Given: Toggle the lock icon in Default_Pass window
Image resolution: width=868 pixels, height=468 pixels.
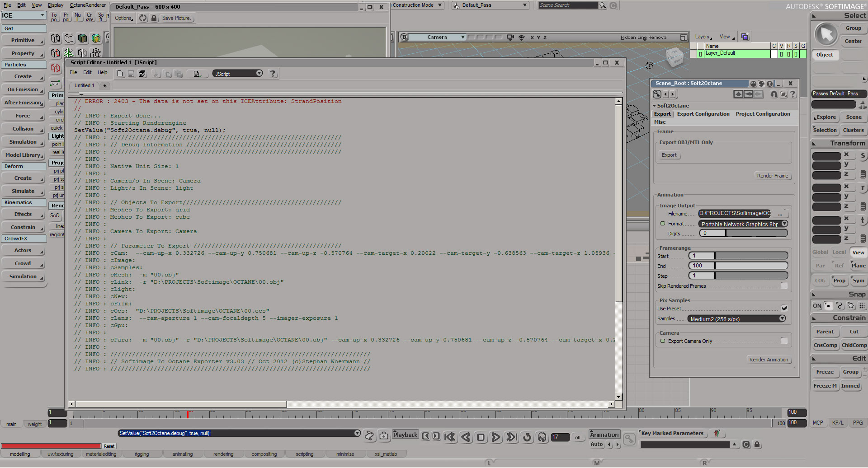Looking at the screenshot, I should [154, 18].
